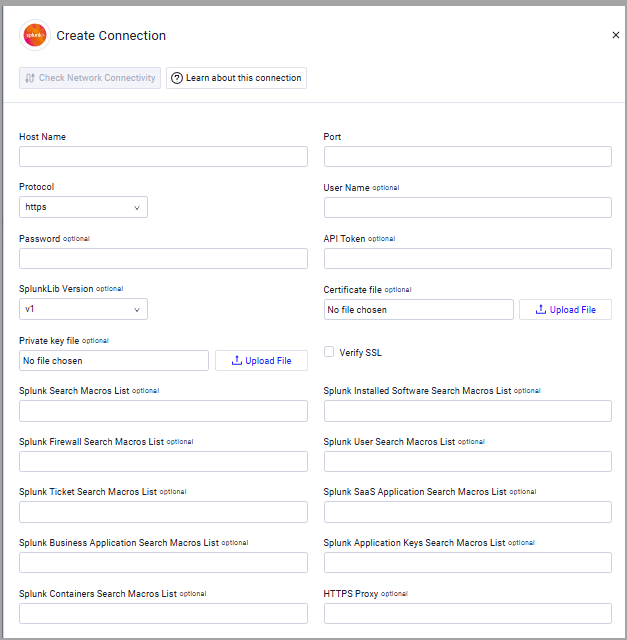Focus Splunk Search Macros List field
The width and height of the screenshot is (627, 640).
tap(163, 411)
